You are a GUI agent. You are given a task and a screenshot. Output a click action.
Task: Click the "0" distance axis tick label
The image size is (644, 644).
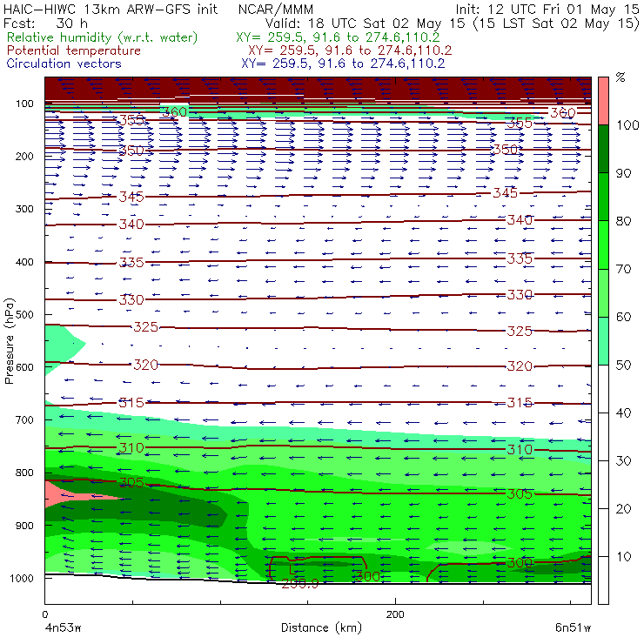pos(44,614)
